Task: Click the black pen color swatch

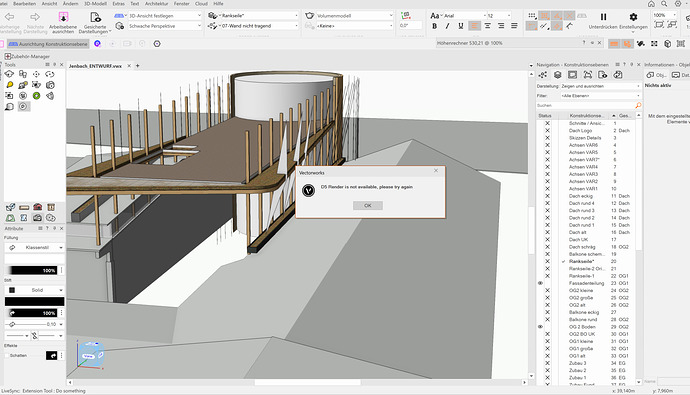Action: tap(34, 301)
